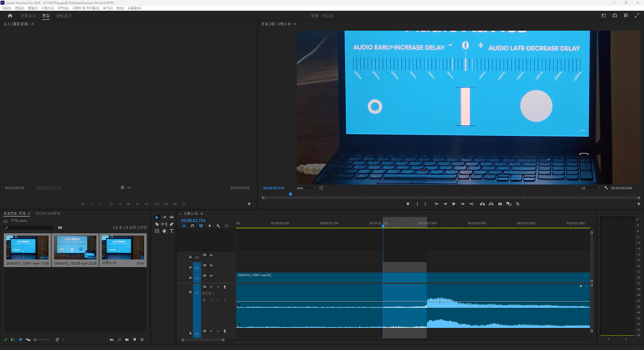
Task: Select the Type tool in the toolbox
Action: pos(171,231)
